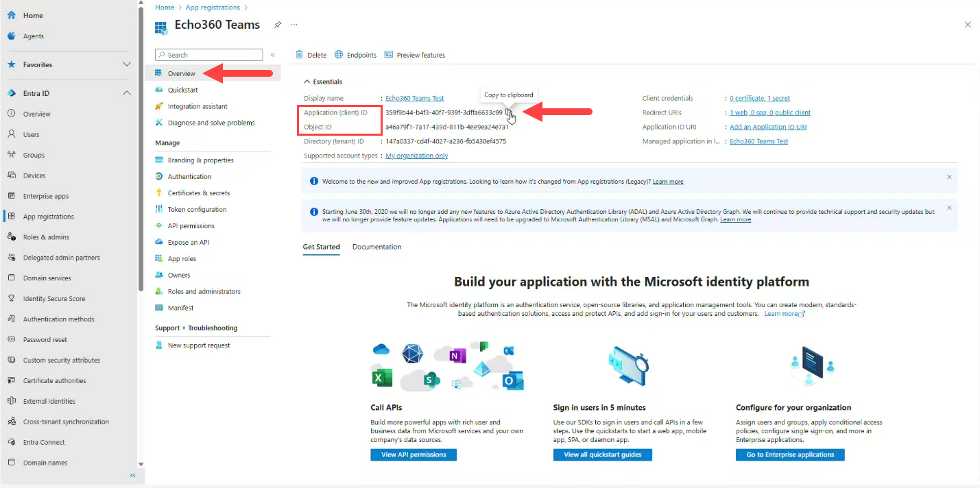Switch to the Documentation tab
The width and height of the screenshot is (980, 488).
point(376,247)
